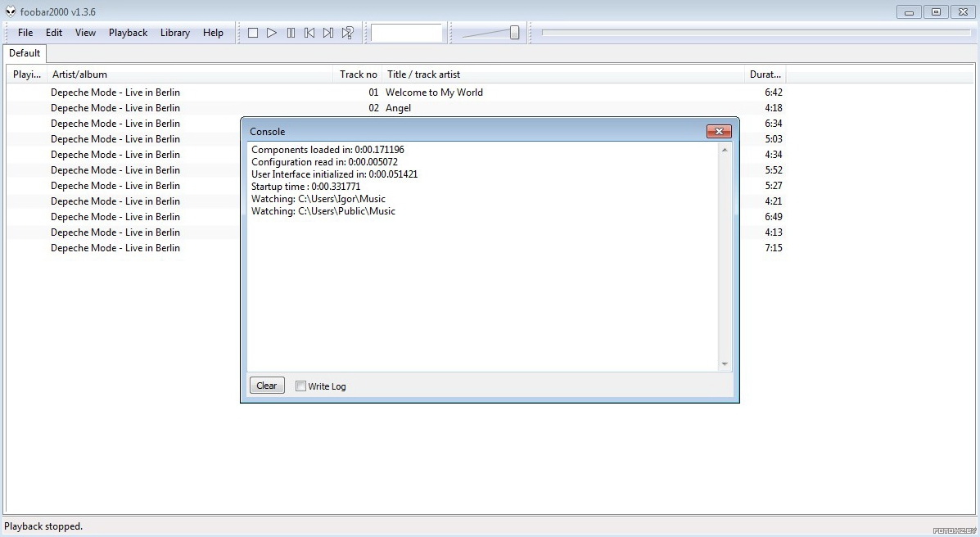Select the row with duration 5:27
Image resolution: width=980 pixels, height=537 pixels.
click(x=774, y=186)
